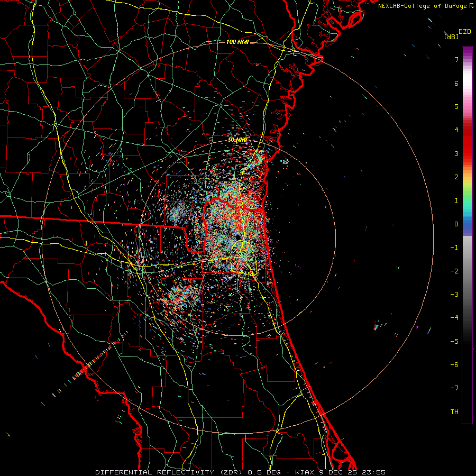Click the 4 tick label on the color scale

(x=456, y=130)
